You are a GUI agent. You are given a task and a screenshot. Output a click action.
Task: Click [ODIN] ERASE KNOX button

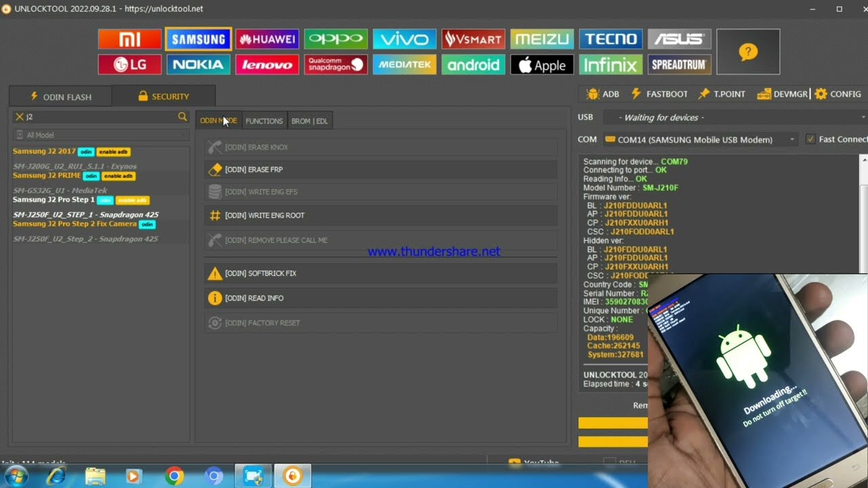pyautogui.click(x=380, y=147)
